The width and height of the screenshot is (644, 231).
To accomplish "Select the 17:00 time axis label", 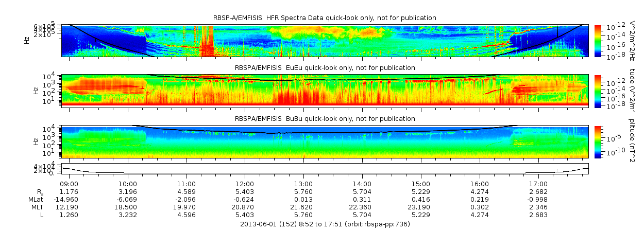I will (x=538, y=184).
